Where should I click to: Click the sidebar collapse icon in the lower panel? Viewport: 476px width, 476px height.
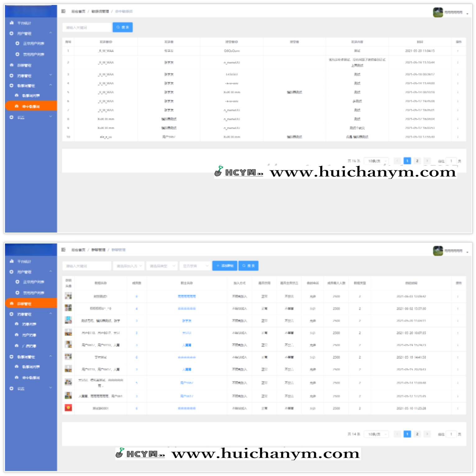(x=63, y=250)
